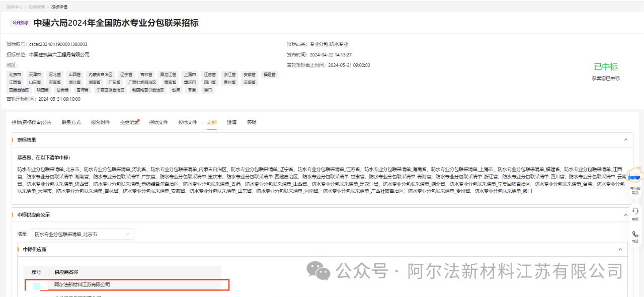Click 中国建筑第六工程局有限公司 company name

[x=59, y=54]
